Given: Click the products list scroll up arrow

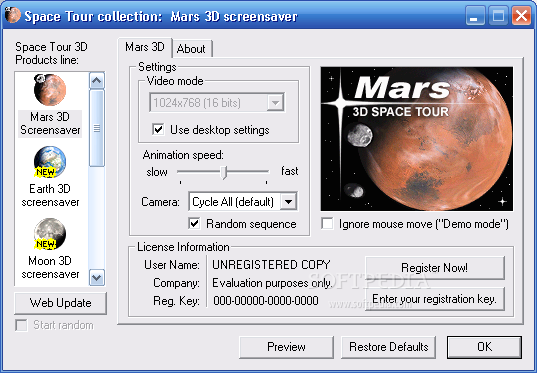Looking at the screenshot, I should coord(97,81).
